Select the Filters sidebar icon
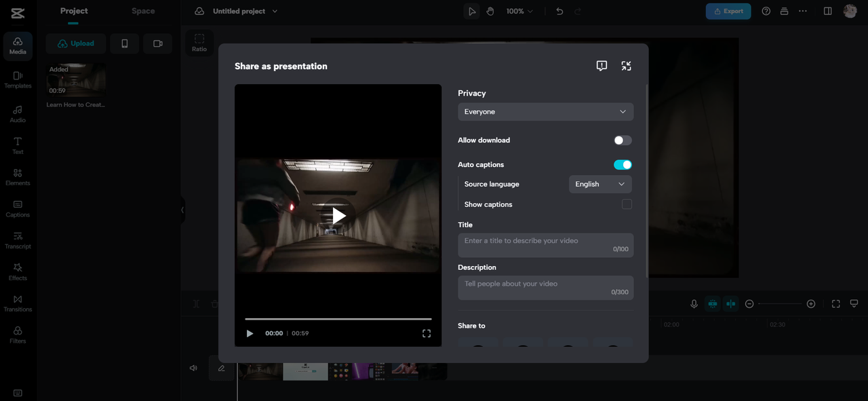Viewport: 868px width, 401px height. (18, 335)
